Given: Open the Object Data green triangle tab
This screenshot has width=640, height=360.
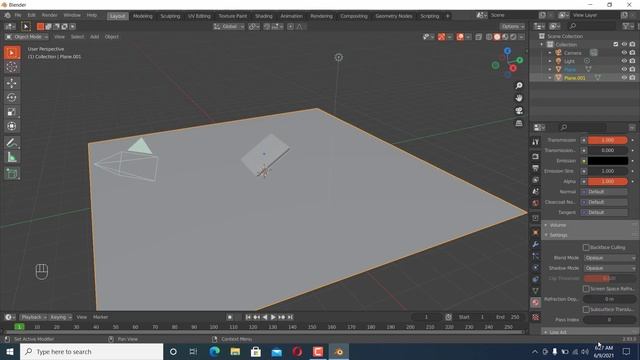Looking at the screenshot, I should click(536, 291).
